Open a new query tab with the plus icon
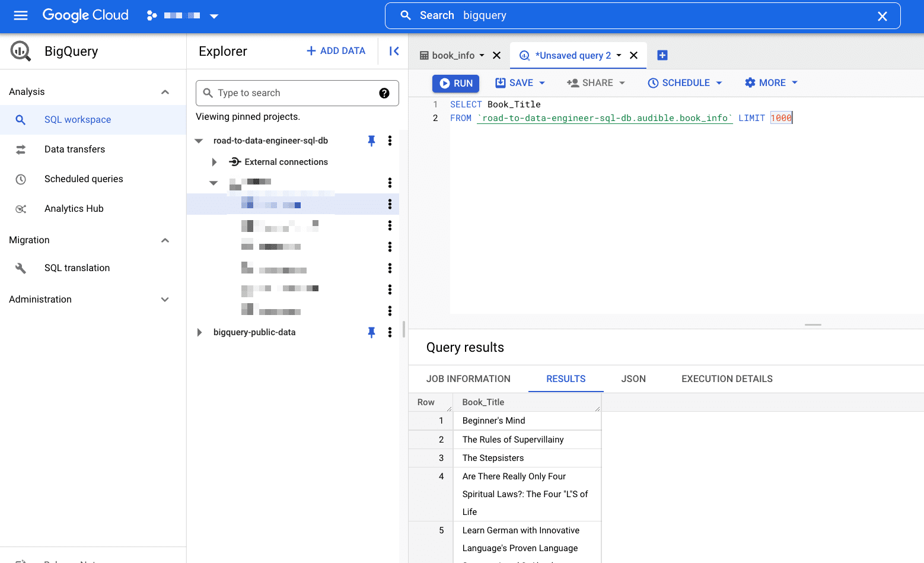This screenshot has height=563, width=924. click(x=662, y=55)
